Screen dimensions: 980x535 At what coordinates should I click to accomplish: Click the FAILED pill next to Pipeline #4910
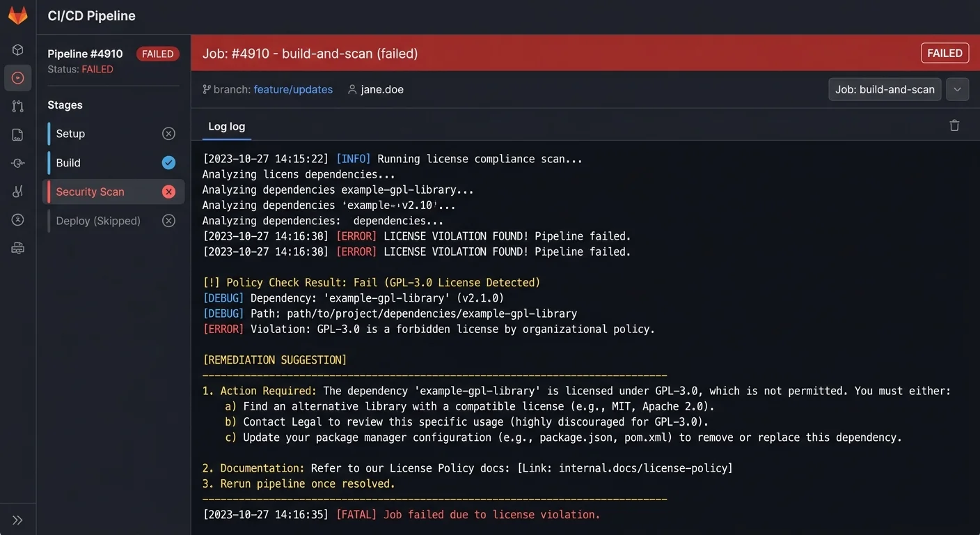pyautogui.click(x=158, y=54)
